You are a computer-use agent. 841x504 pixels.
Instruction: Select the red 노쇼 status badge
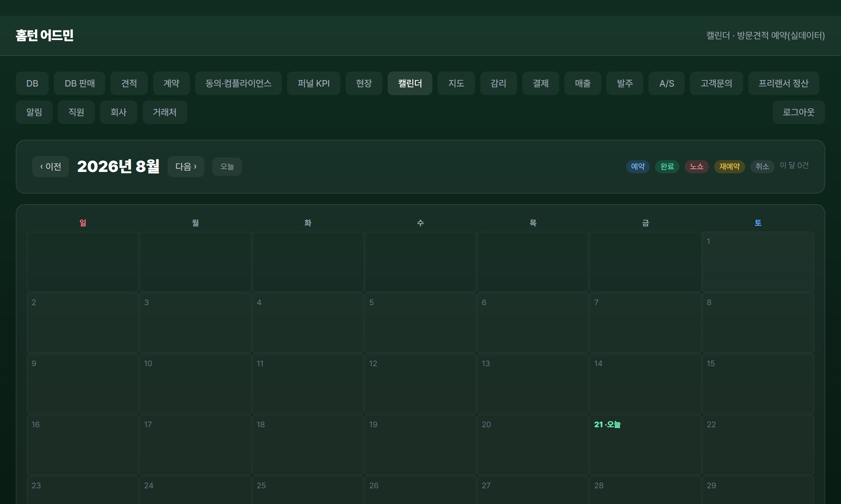pos(696,166)
